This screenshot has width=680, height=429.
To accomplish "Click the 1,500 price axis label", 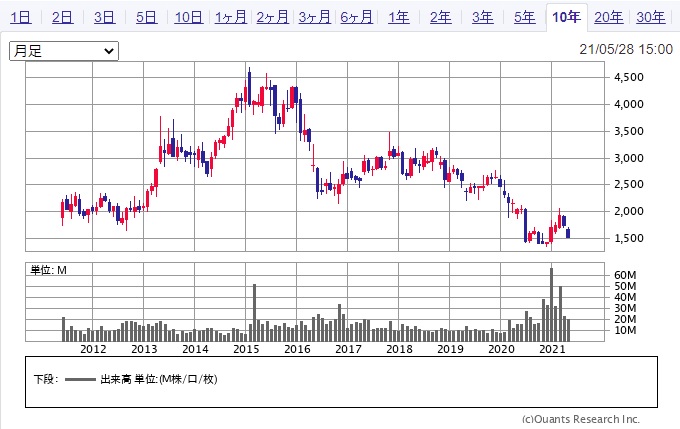I will pos(628,239).
